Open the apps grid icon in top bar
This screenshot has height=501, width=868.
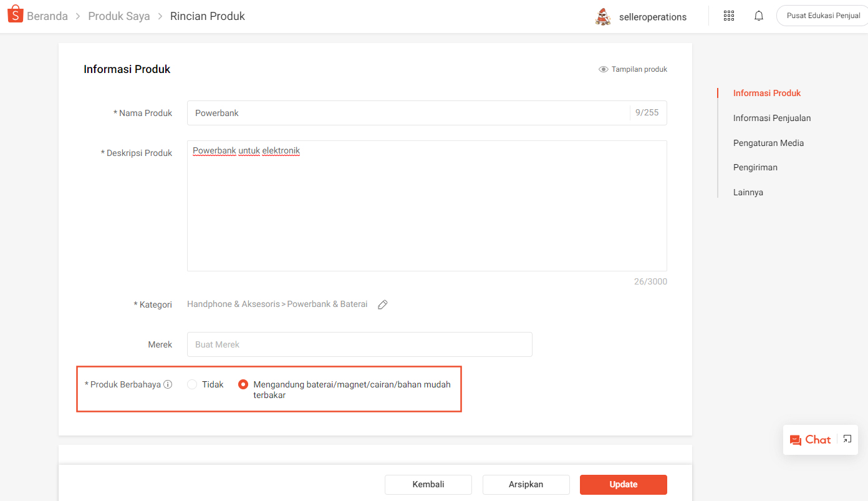click(728, 16)
